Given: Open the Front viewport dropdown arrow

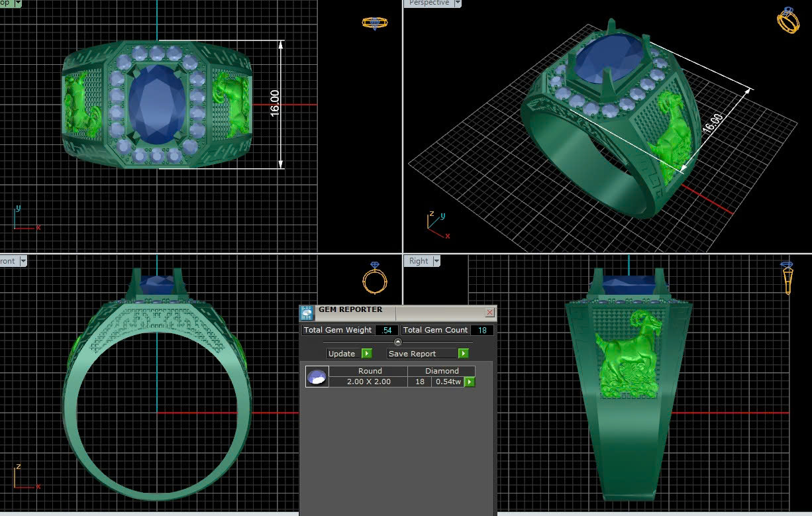Looking at the screenshot, I should pyautogui.click(x=23, y=261).
